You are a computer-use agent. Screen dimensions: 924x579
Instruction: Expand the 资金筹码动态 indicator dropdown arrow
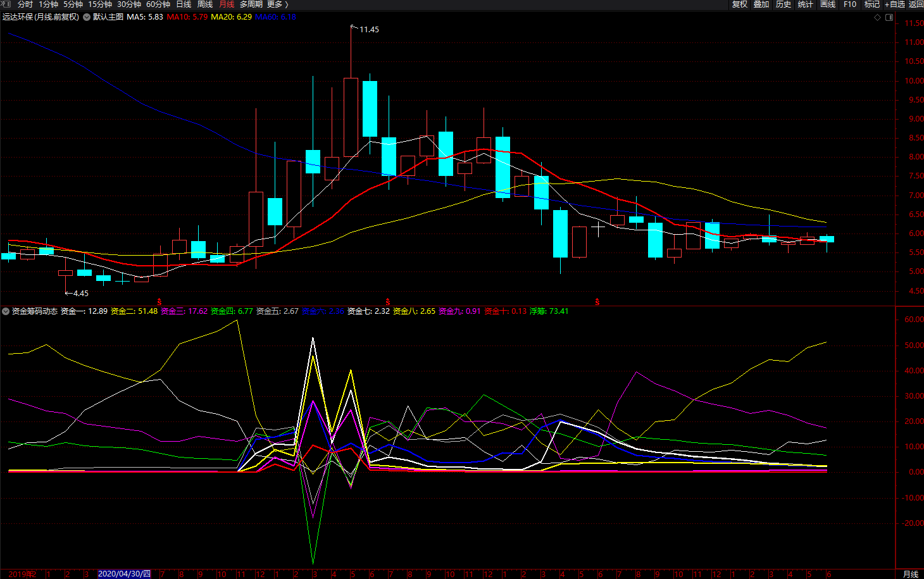pos(6,311)
